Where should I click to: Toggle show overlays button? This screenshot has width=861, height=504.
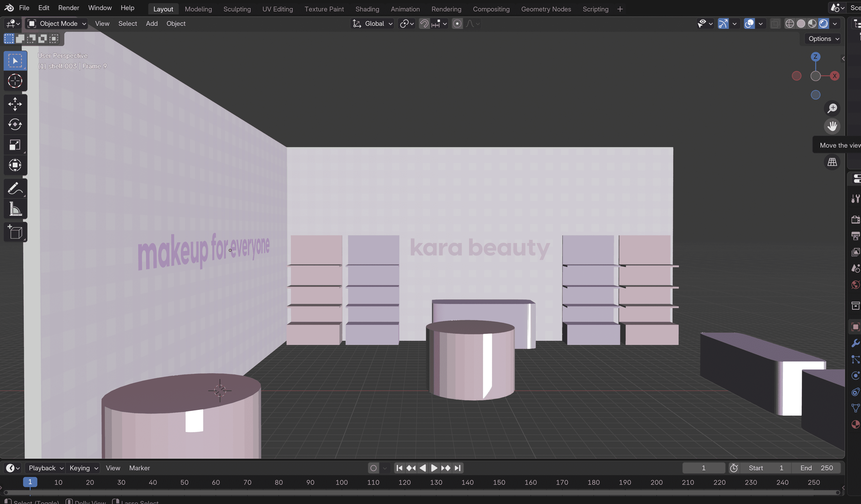(749, 24)
